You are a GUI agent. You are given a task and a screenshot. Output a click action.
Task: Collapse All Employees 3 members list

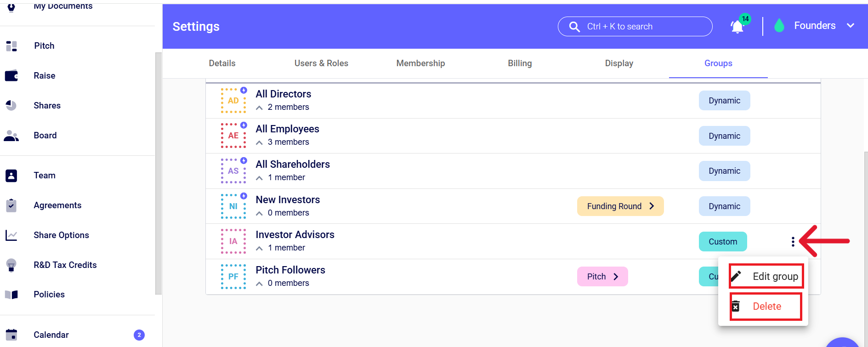coord(259,142)
